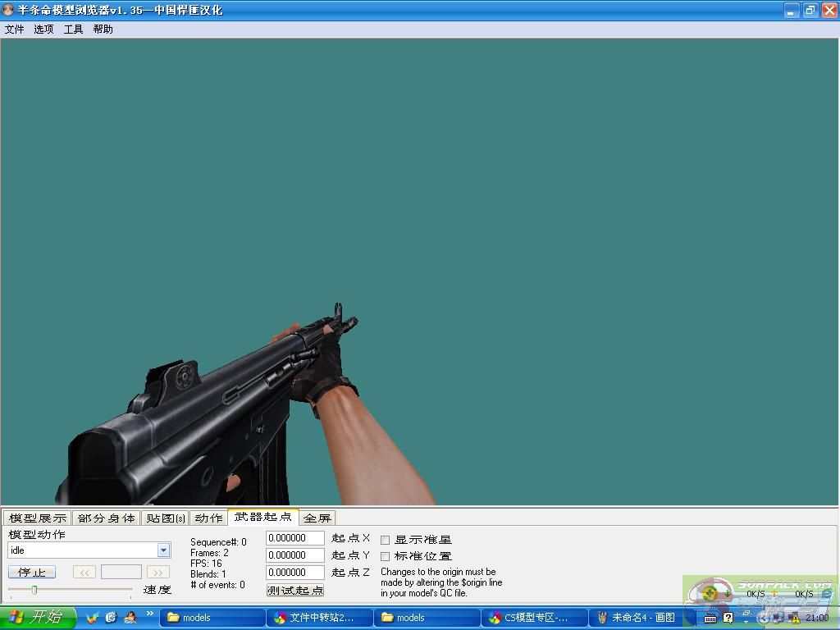Open the 工具 menu

[73, 30]
